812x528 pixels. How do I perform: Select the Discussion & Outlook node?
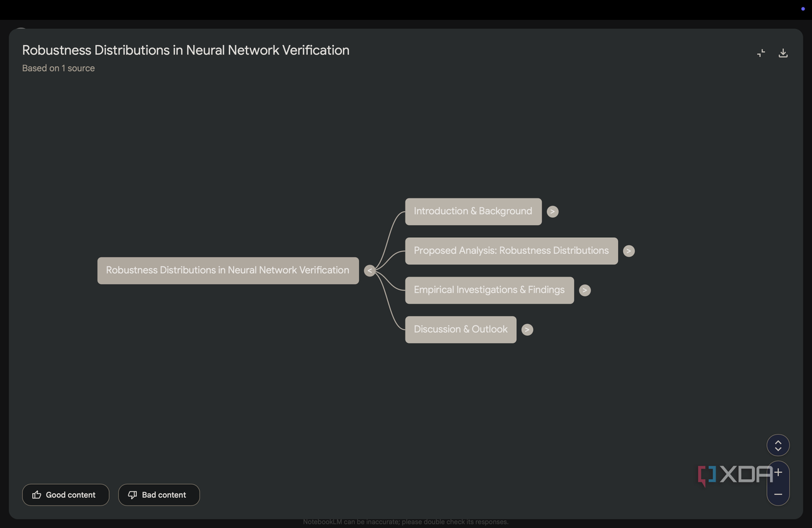tap(461, 330)
